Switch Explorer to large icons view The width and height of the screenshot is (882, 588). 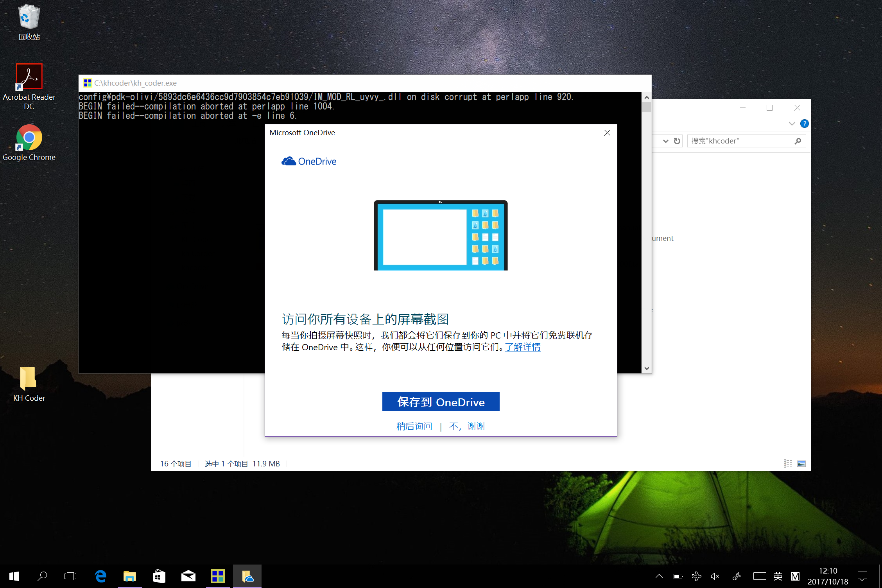click(801, 463)
